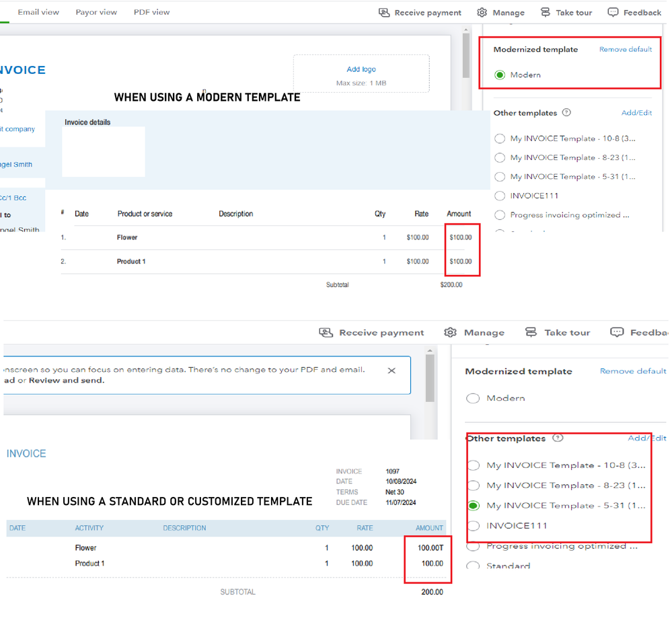Viewport: 672px width, 620px height.
Task: Select top My INVOICE Template - 8-23 radio
Action: pos(500,157)
